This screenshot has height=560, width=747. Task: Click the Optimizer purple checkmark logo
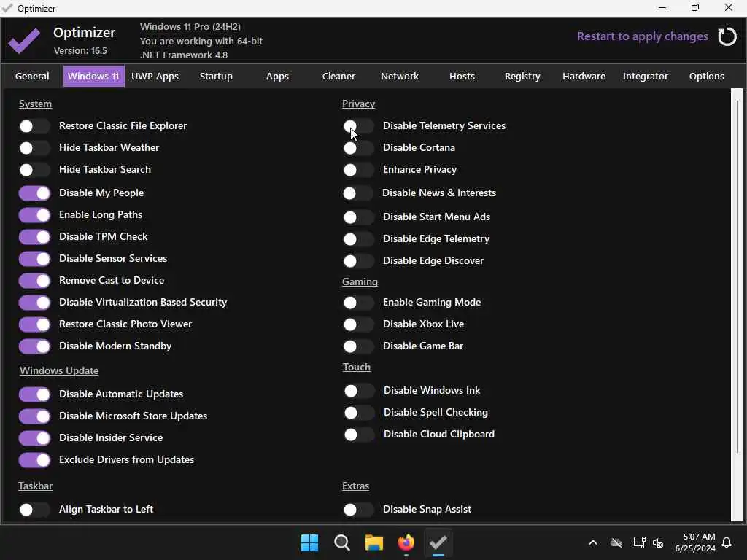tap(24, 41)
